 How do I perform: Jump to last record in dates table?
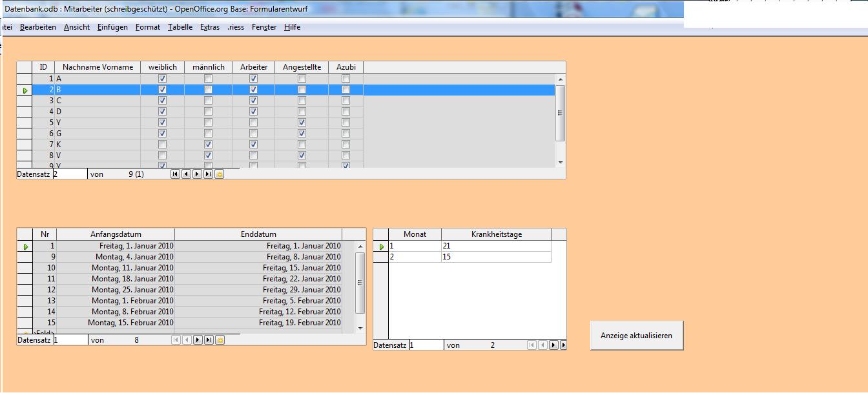(209, 340)
